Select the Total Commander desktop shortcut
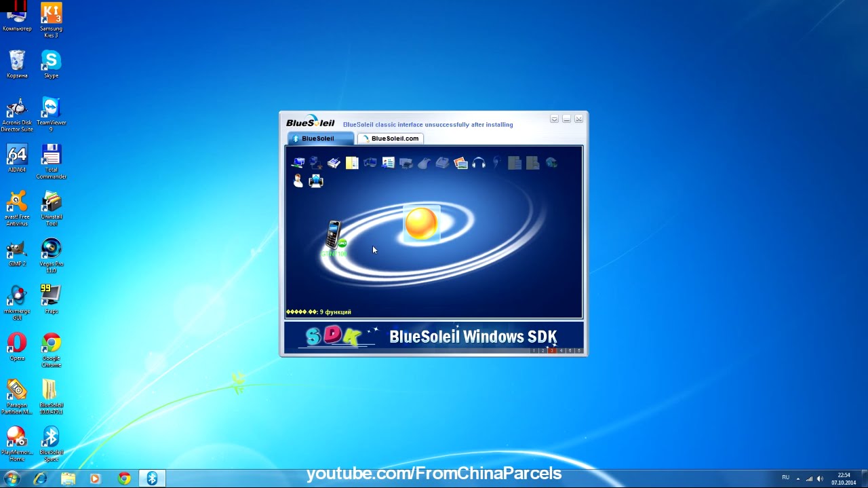868x488 pixels. [51, 162]
